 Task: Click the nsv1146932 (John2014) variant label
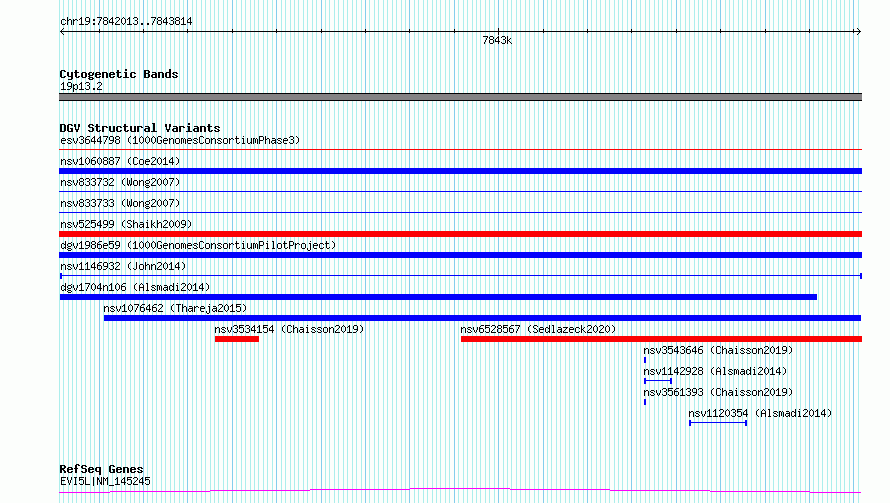[123, 266]
